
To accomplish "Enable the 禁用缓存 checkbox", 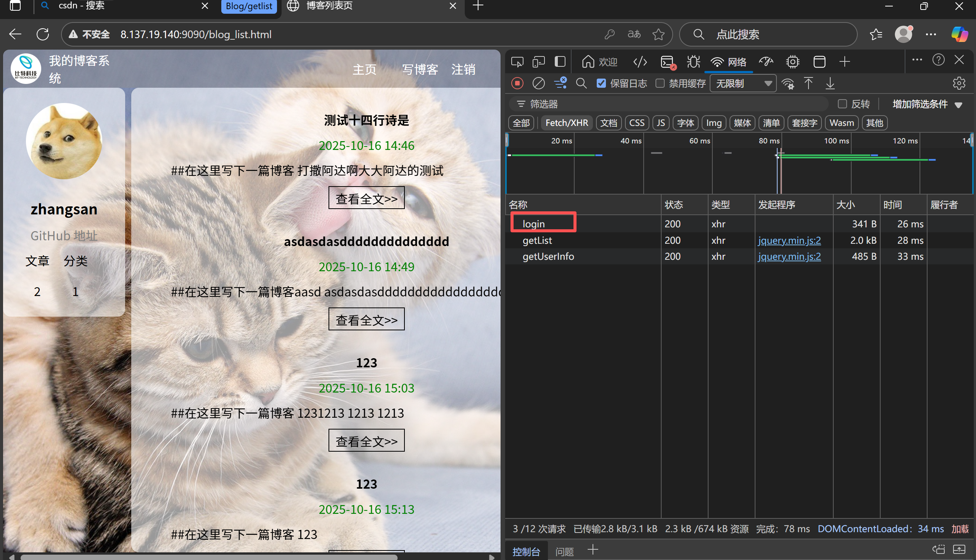I will pos(660,84).
